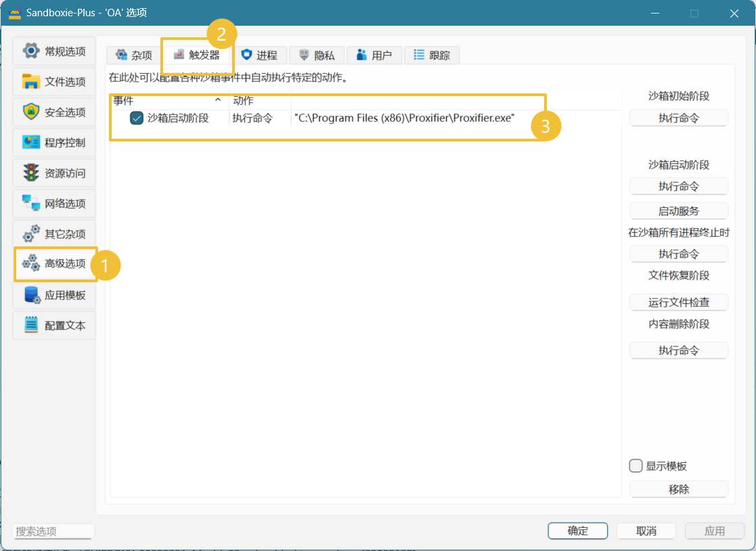756x551 pixels.
Task: Open 资源访问 traffic light icon
Action: [x=32, y=173]
